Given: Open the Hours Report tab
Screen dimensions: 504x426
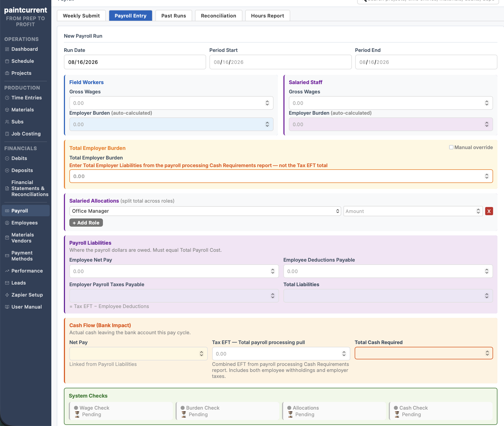Looking at the screenshot, I should coord(268,16).
